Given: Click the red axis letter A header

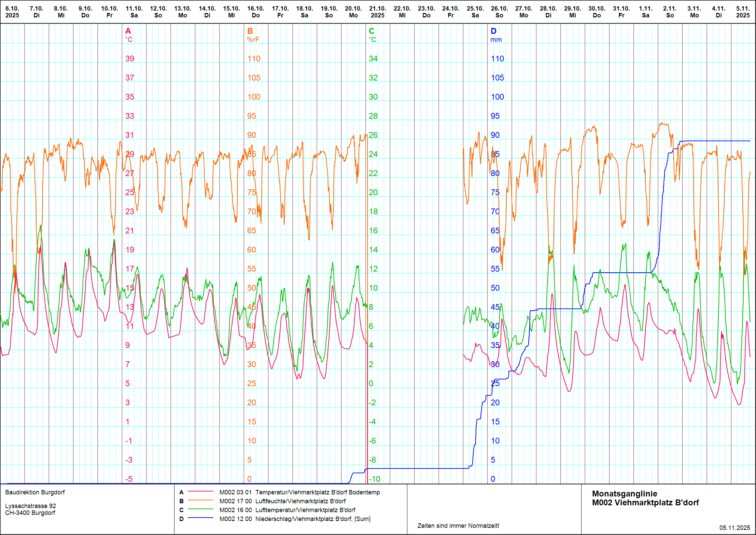Looking at the screenshot, I should (128, 31).
